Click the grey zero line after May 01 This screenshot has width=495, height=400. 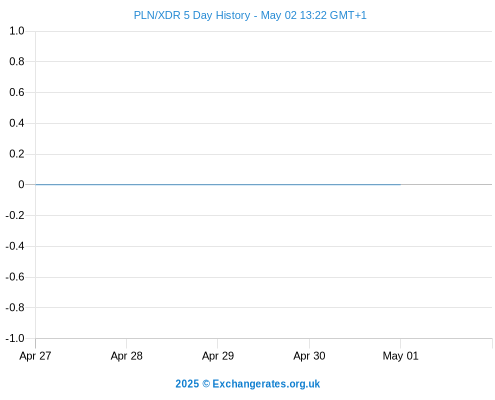446,184
